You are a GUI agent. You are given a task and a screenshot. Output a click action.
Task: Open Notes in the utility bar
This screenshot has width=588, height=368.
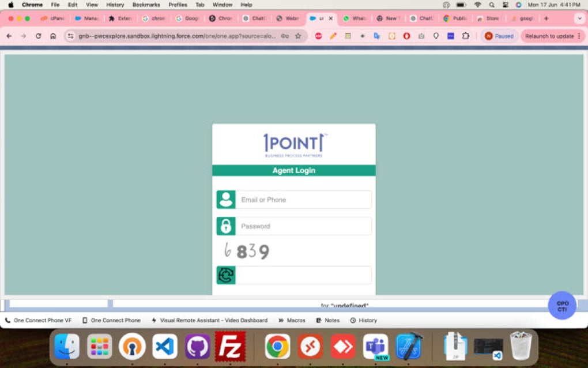pyautogui.click(x=328, y=320)
